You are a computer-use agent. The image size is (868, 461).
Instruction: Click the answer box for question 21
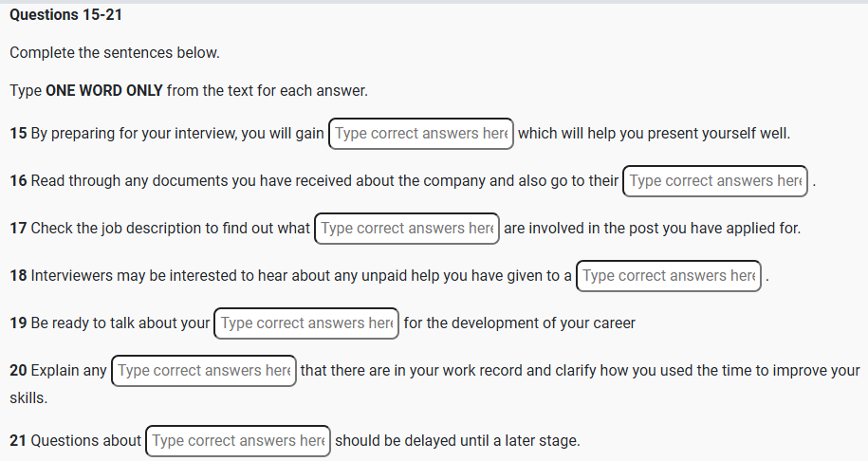(x=238, y=441)
